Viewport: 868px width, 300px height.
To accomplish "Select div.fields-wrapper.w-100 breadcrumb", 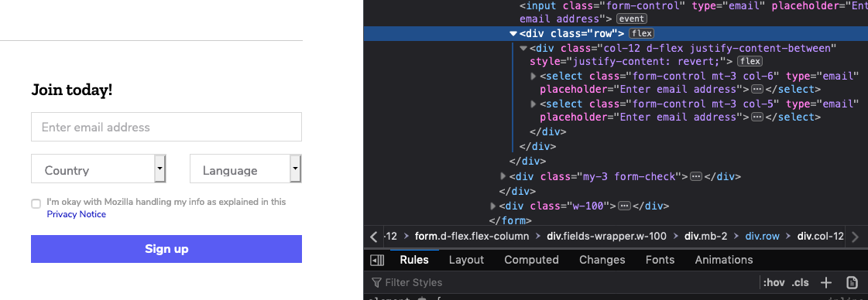I will pos(607,237).
